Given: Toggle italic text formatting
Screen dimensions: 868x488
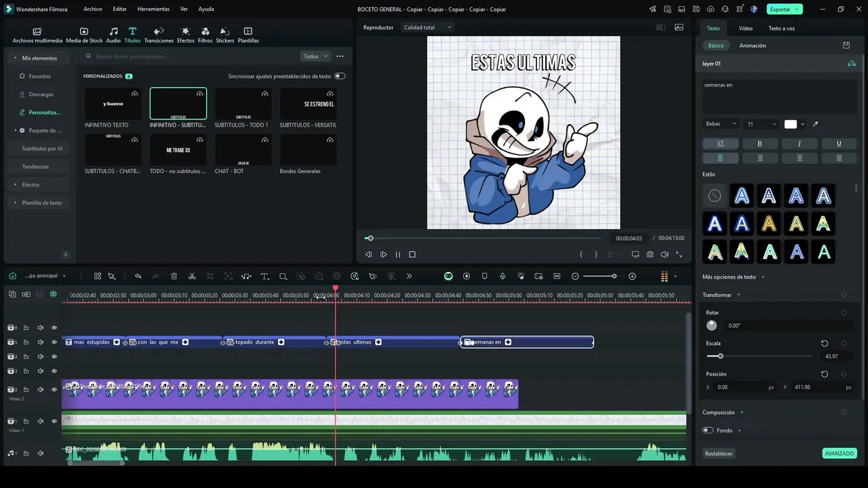Looking at the screenshot, I should (800, 144).
